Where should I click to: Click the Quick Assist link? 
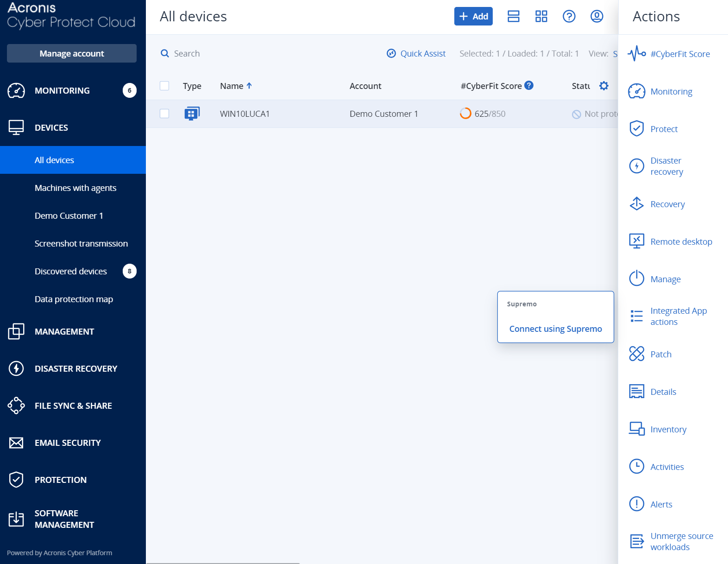tap(416, 53)
